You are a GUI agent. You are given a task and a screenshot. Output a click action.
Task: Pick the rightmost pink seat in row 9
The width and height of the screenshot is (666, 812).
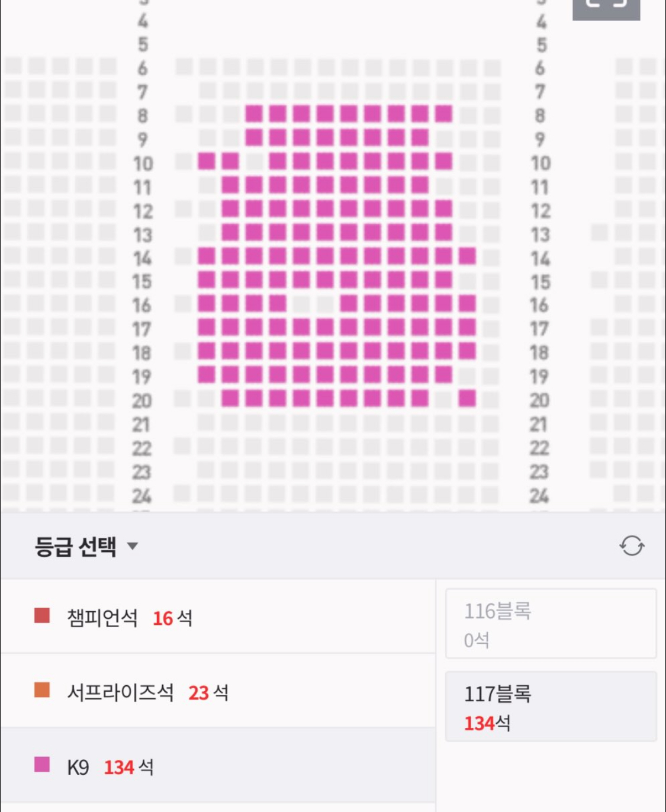[420, 137]
